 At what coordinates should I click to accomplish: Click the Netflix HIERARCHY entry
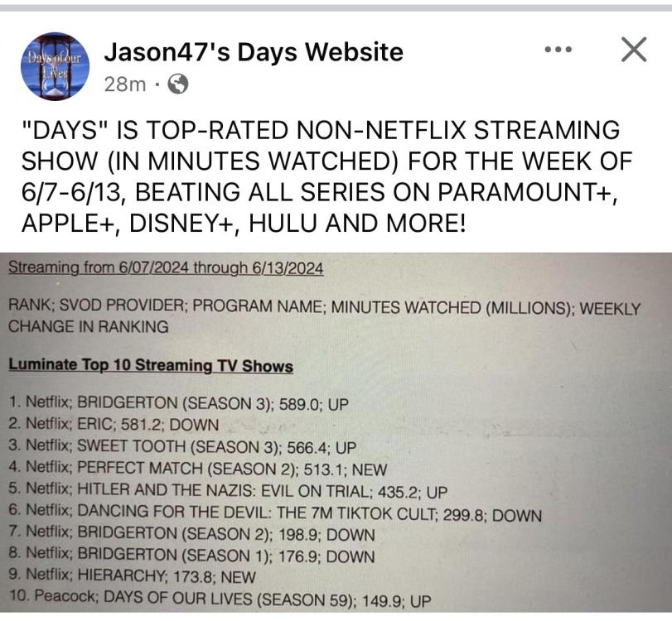(x=133, y=577)
